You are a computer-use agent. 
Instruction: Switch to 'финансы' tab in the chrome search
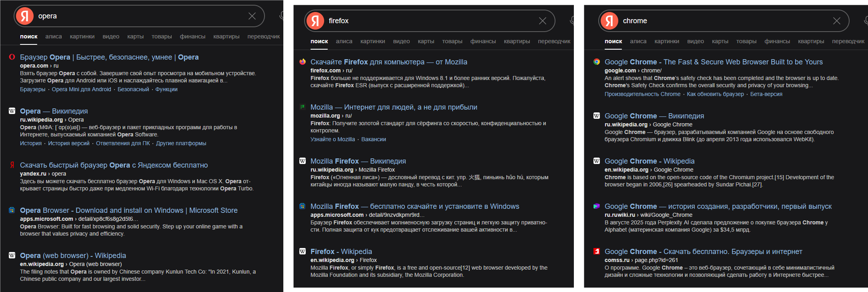[x=777, y=41]
